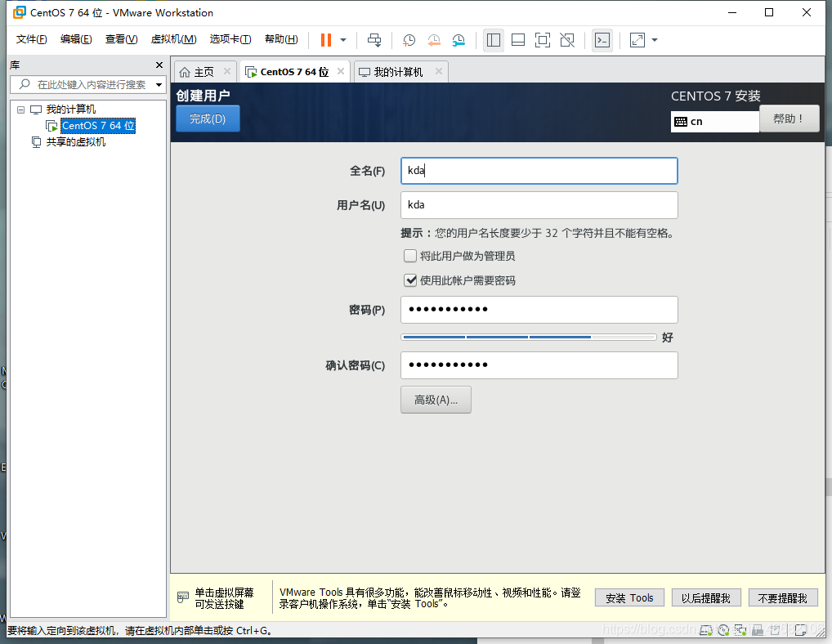This screenshot has height=644, width=832.
Task: Open the 查看(V) menu
Action: 121,39
